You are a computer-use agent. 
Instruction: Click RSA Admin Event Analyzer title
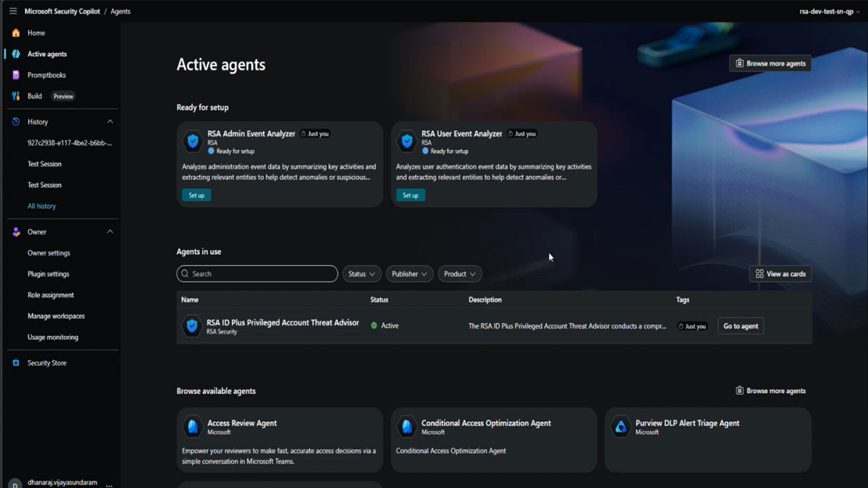(252, 134)
